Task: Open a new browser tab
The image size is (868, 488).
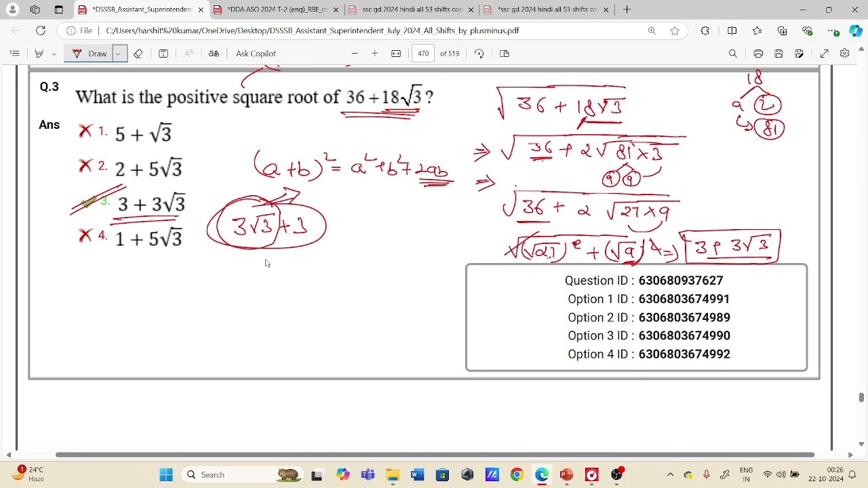Action: (627, 9)
